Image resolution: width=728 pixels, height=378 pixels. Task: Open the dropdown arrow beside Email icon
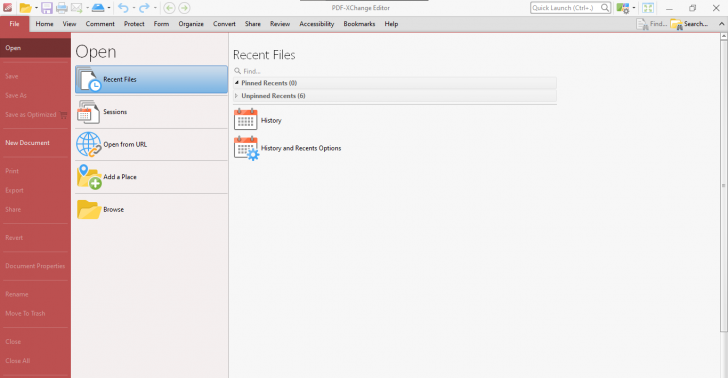pos(87,8)
